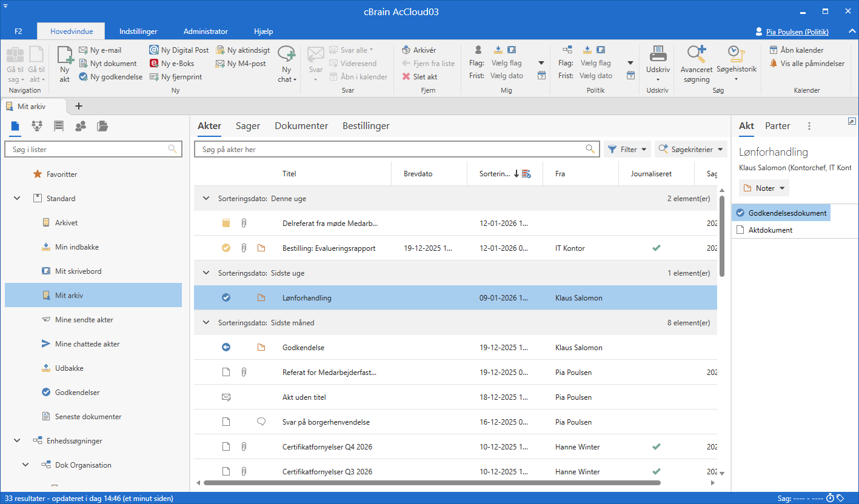This screenshot has width=859, height=504.
Task: Open the Udskriv print icon
Action: (x=658, y=54)
